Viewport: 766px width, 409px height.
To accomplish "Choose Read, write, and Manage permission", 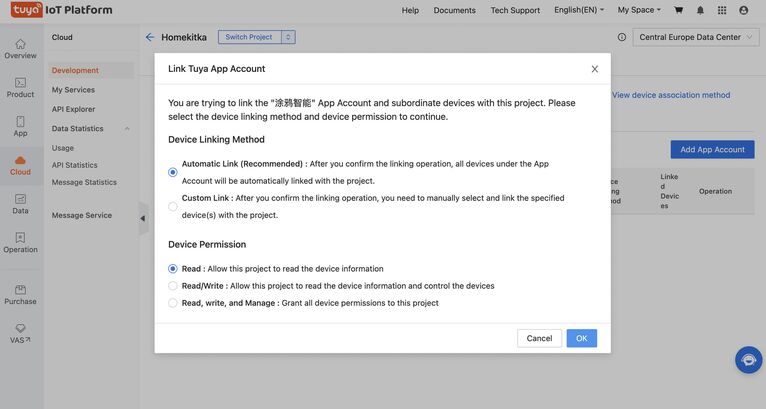I will click(173, 303).
